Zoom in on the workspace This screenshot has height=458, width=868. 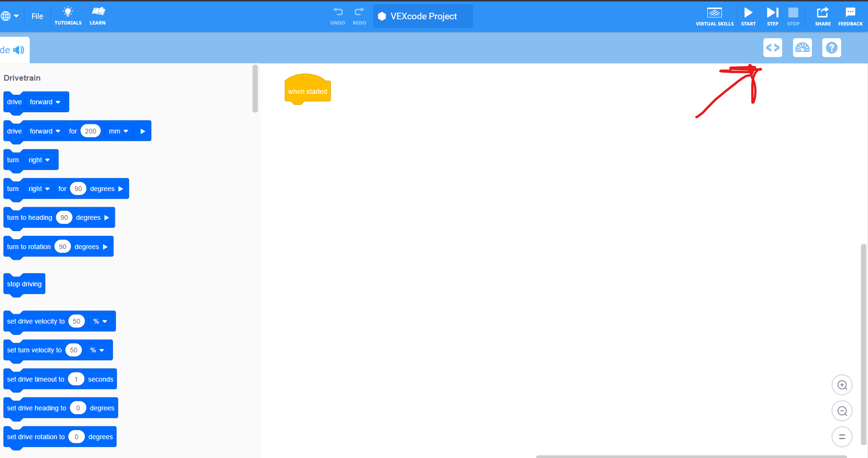coord(842,385)
